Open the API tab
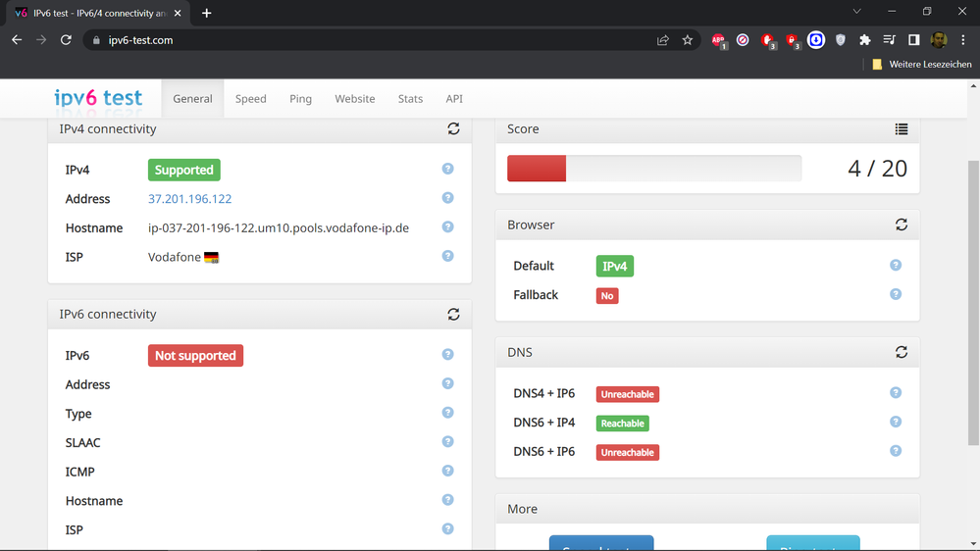This screenshot has height=551, width=980. click(x=454, y=99)
